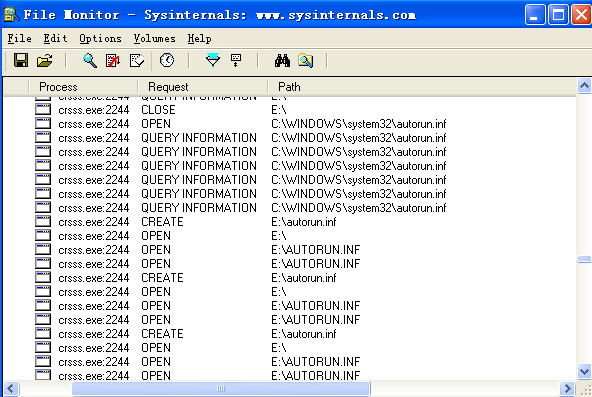Viewport: 592px width, 397px height.
Task: Click the horizontal scrollbar thumb
Action: click(x=221, y=388)
